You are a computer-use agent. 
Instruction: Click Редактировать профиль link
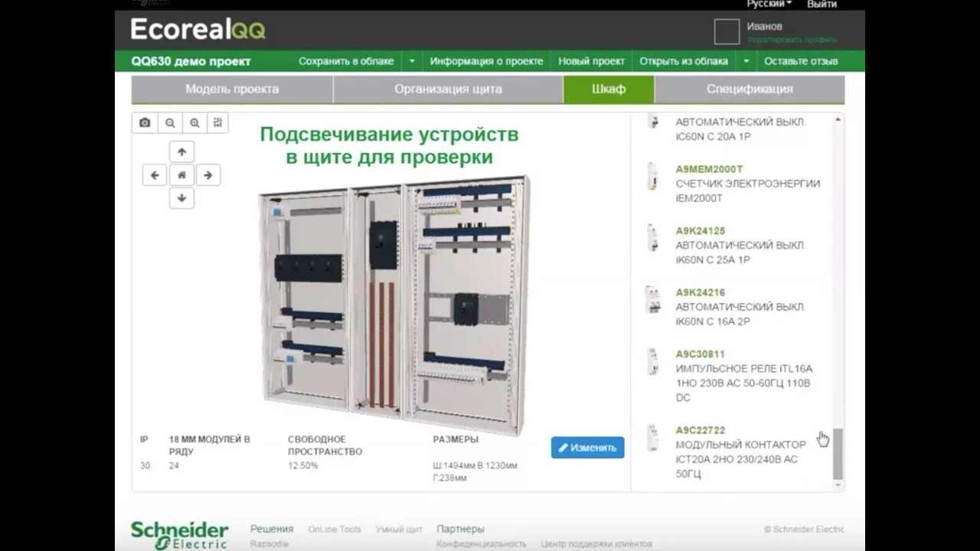pos(792,40)
